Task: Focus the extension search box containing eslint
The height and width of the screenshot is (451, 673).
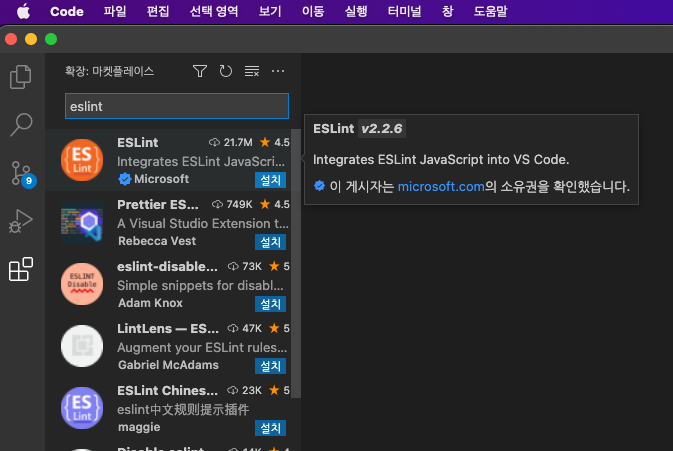Action: tap(177, 106)
